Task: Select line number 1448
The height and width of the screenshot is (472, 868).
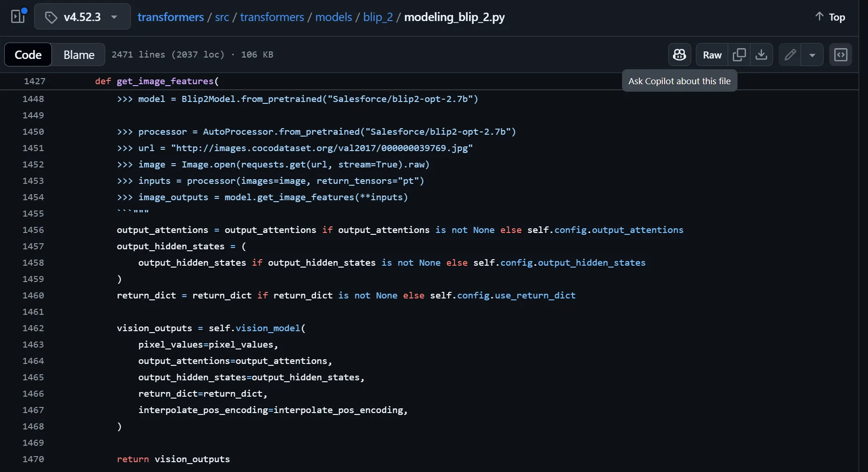Action: click(33, 99)
